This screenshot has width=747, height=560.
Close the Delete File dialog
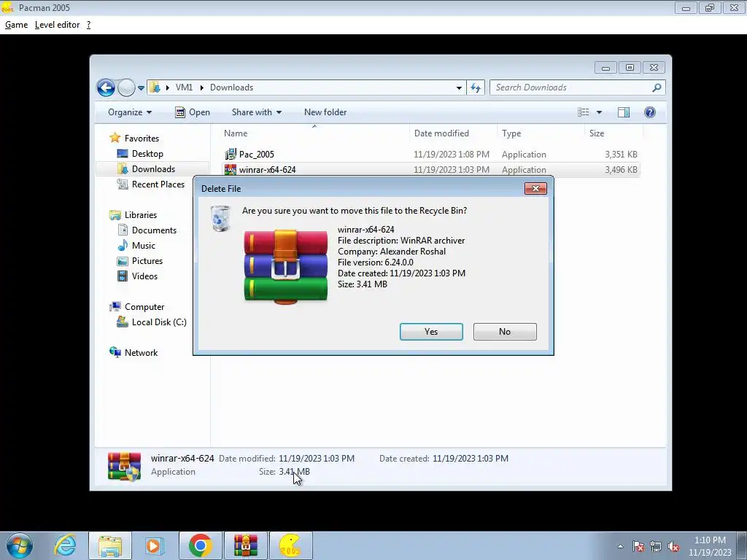pyautogui.click(x=535, y=189)
